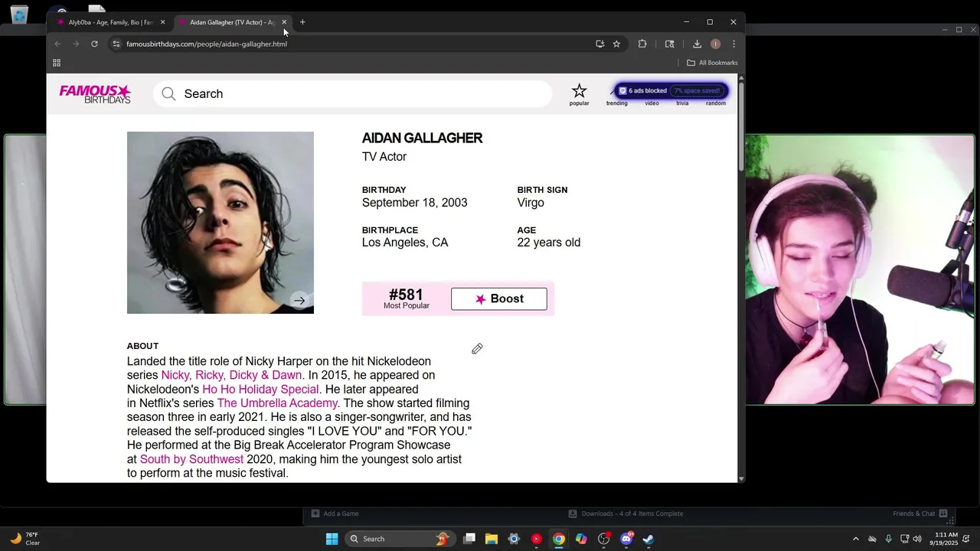
Task: Open Chrome downloads icon
Action: pos(697,44)
